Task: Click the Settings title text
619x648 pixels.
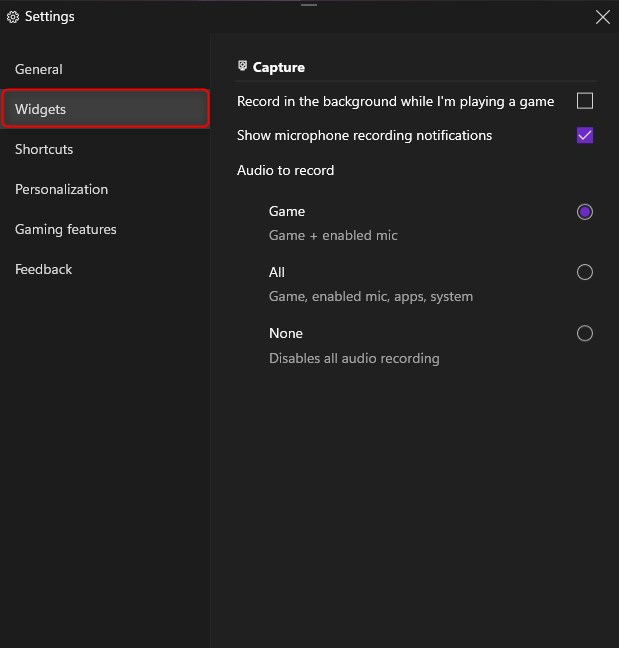Action: click(x=50, y=17)
